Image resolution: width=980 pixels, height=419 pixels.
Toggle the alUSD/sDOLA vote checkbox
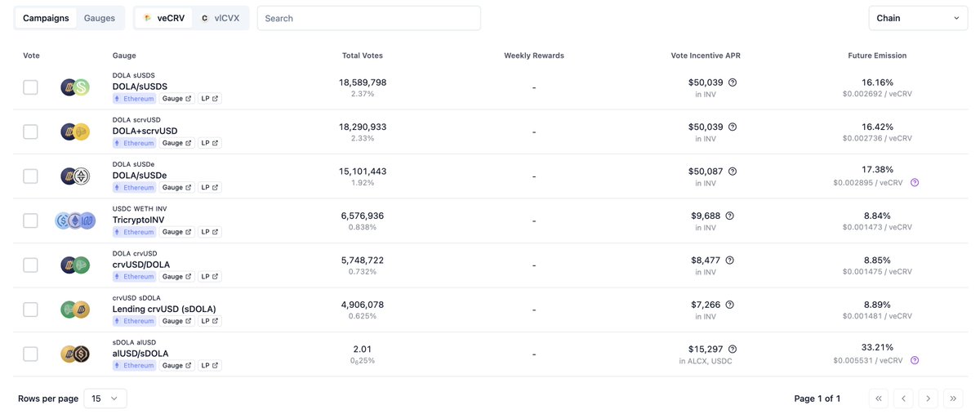tap(30, 354)
